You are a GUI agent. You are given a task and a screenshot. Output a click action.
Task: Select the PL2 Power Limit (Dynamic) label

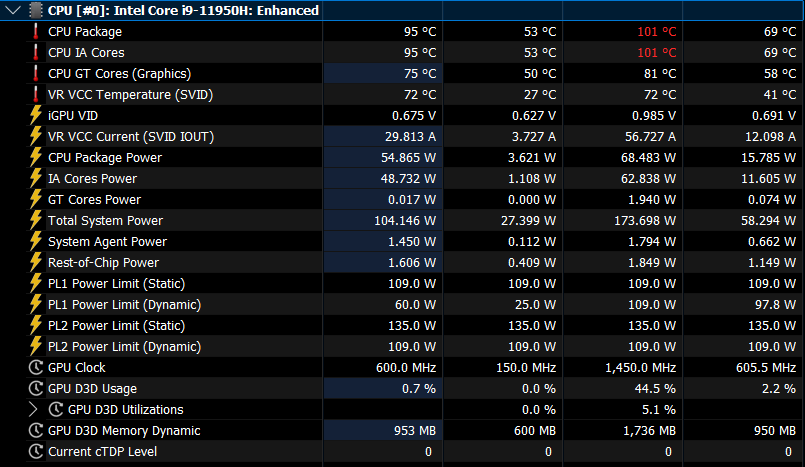[124, 347]
